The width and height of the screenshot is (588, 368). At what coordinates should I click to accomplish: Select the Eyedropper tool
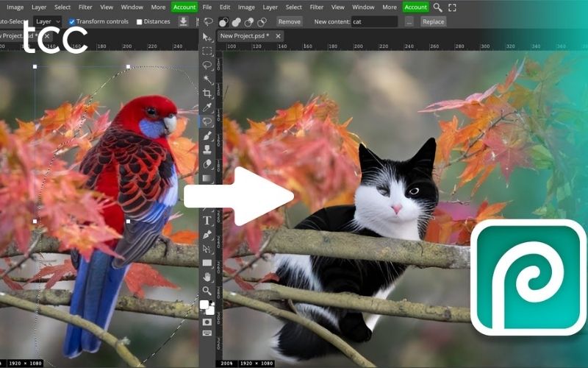[x=207, y=107]
